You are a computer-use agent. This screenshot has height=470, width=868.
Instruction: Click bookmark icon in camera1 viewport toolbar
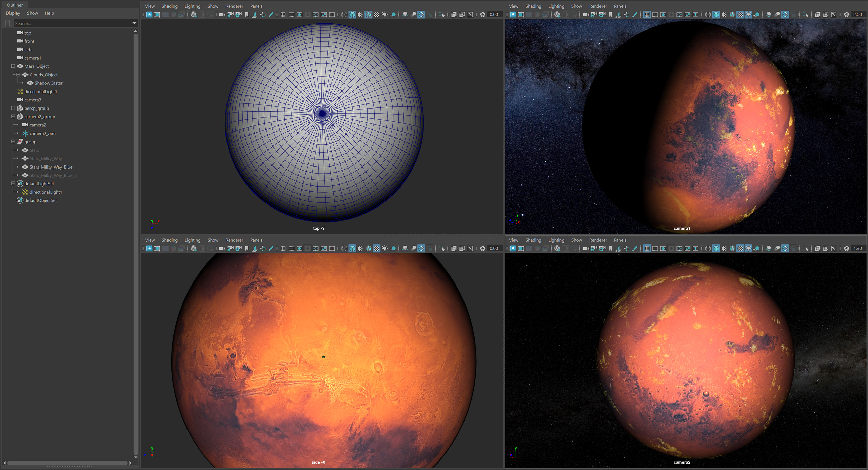click(x=610, y=15)
